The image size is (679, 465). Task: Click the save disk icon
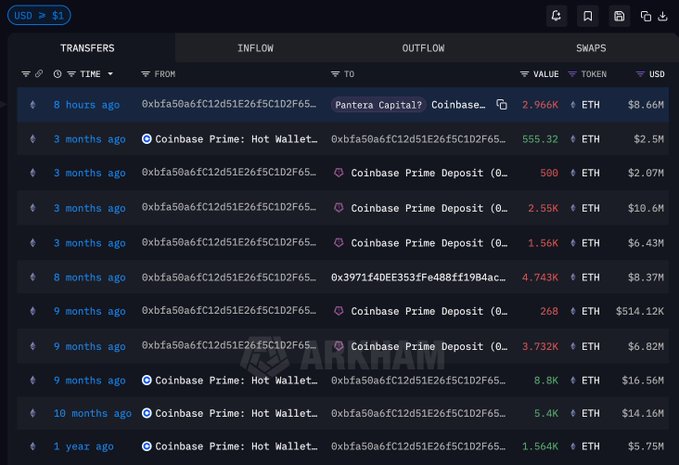point(620,16)
